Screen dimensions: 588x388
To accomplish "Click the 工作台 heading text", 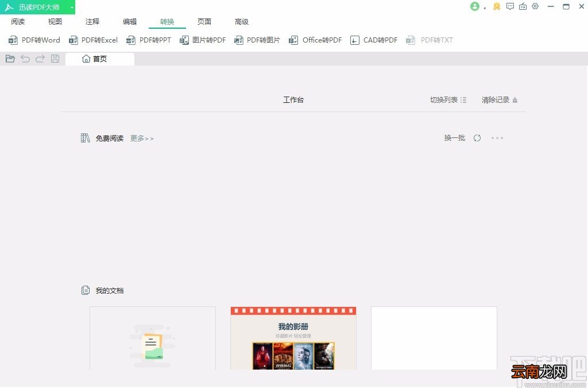I will coord(293,100).
